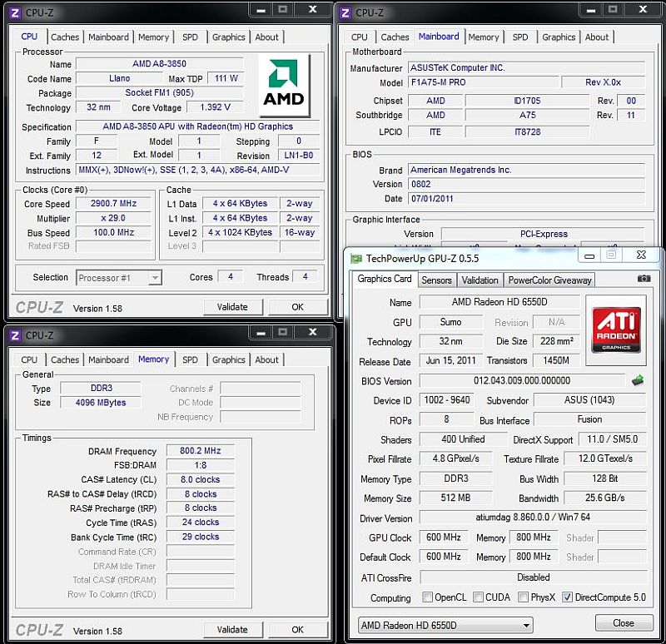Click the CPU-Z icon in the Mainboard window title bar
This screenshot has height=644, width=666.
[x=345, y=13]
